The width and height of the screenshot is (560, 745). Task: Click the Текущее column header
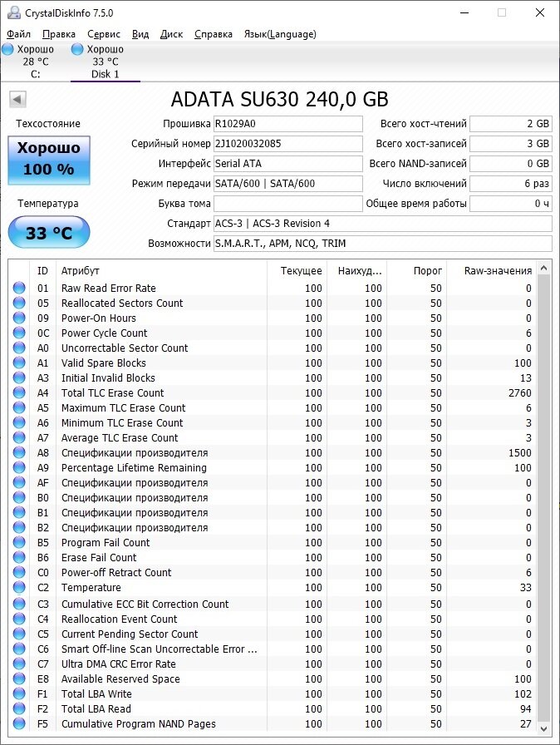(297, 271)
